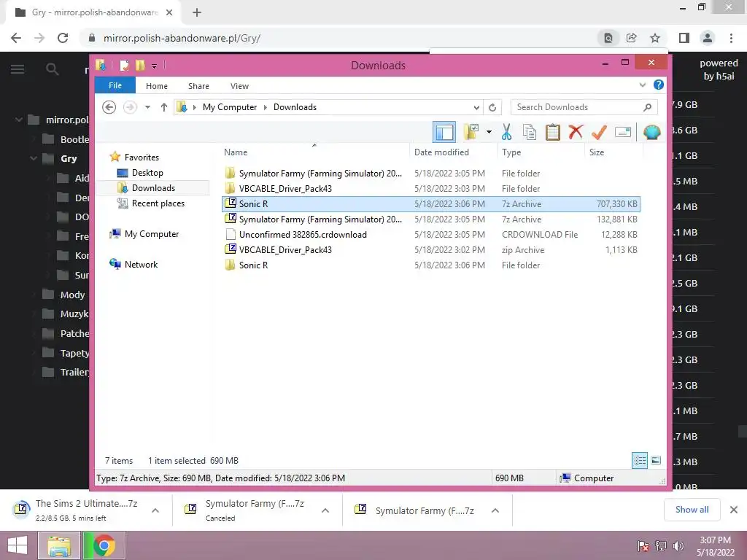This screenshot has height=560, width=747.
Task: Click Show all downloads button
Action: tap(692, 510)
